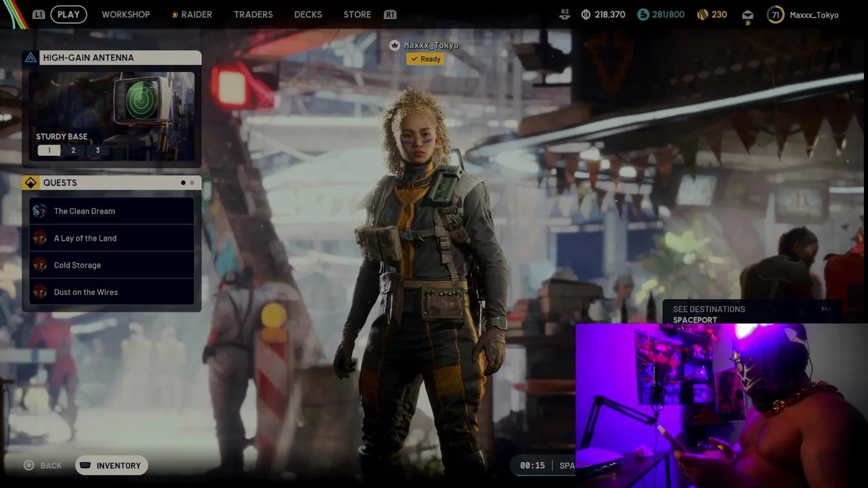Screen dimensions: 868x488
Task: Select the second quests page dot
Action: coord(192,182)
